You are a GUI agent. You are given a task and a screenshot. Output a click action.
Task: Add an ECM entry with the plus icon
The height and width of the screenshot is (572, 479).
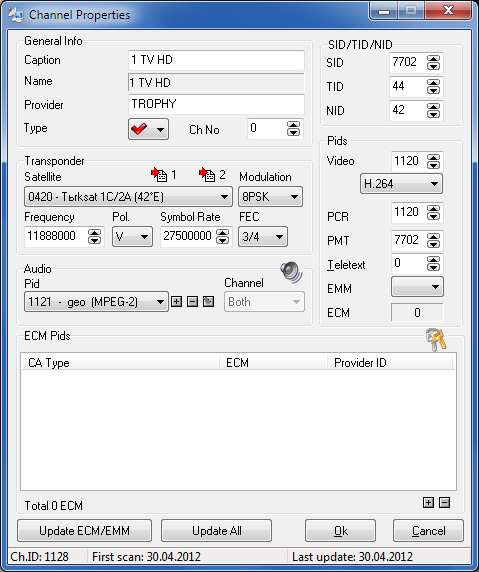[428, 503]
